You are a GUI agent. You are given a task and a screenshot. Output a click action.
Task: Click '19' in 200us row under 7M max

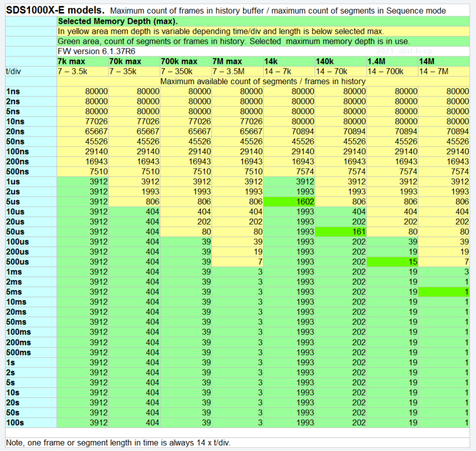pos(237,252)
